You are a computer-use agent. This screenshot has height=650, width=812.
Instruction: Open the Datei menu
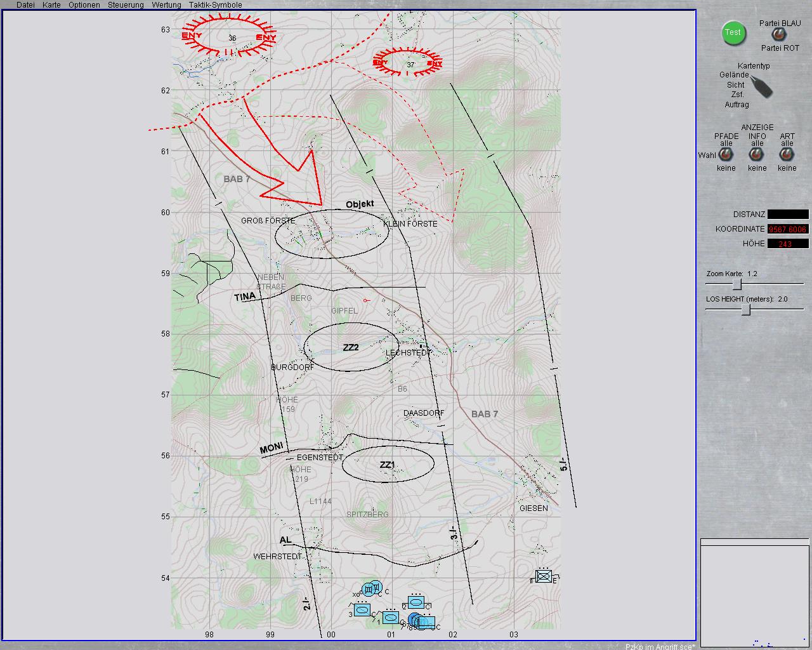[x=25, y=5]
